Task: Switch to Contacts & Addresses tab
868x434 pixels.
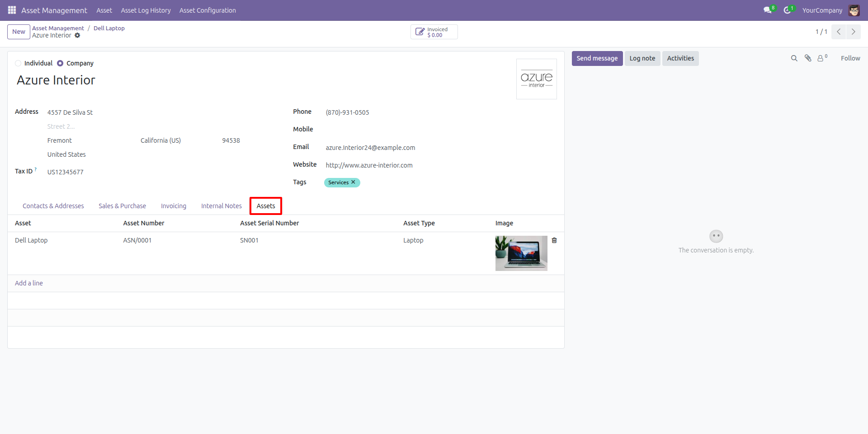Action: pyautogui.click(x=53, y=206)
